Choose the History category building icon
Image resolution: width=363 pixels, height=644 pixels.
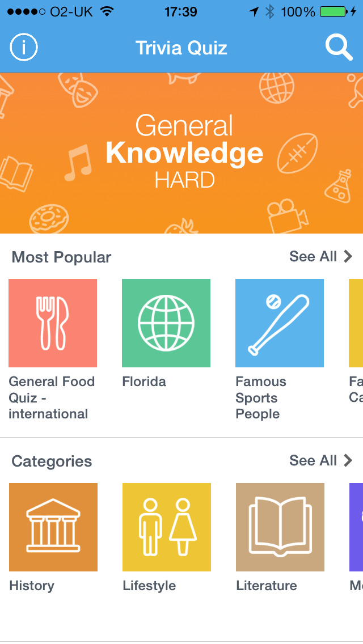[x=53, y=527]
